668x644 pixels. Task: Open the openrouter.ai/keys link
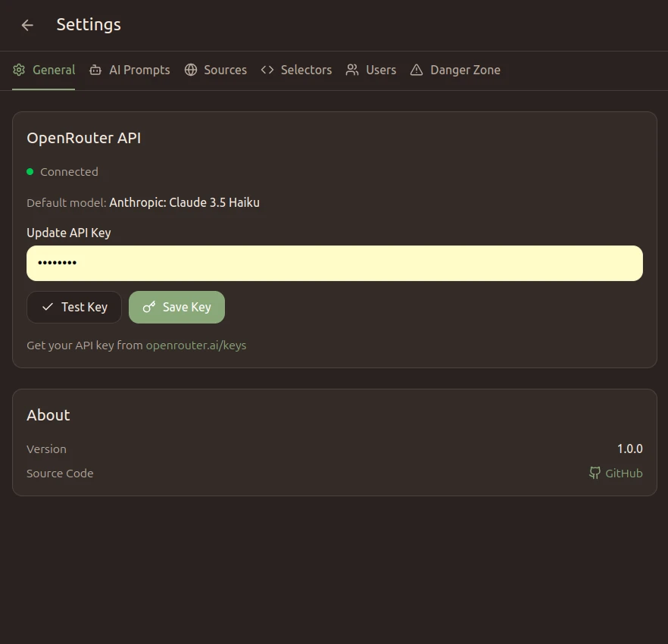click(195, 345)
